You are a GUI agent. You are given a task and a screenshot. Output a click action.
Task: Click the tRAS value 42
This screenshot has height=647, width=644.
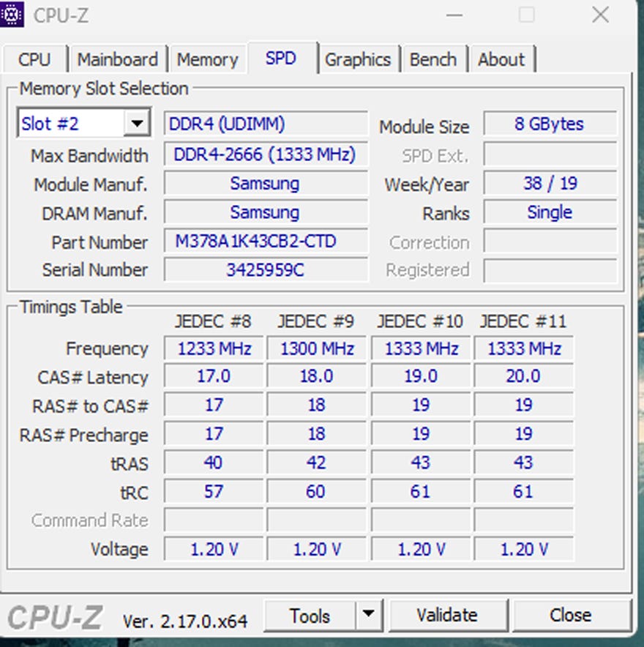[x=317, y=463]
